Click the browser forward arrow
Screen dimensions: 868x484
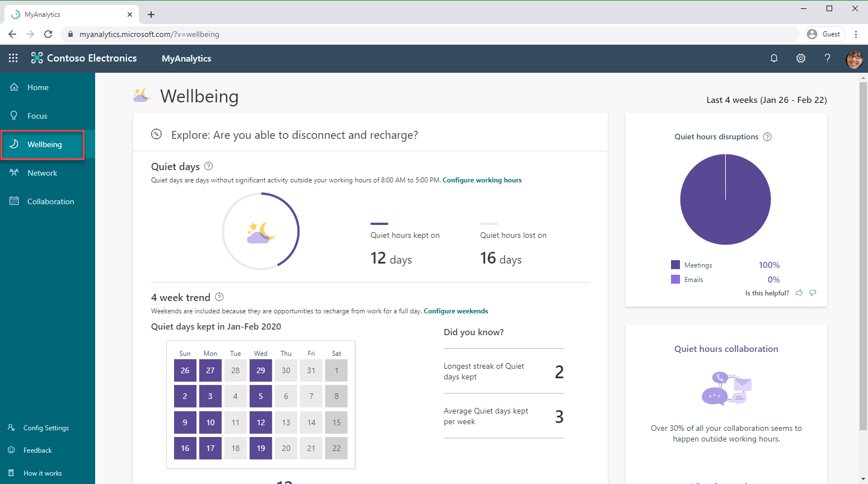pyautogui.click(x=30, y=34)
